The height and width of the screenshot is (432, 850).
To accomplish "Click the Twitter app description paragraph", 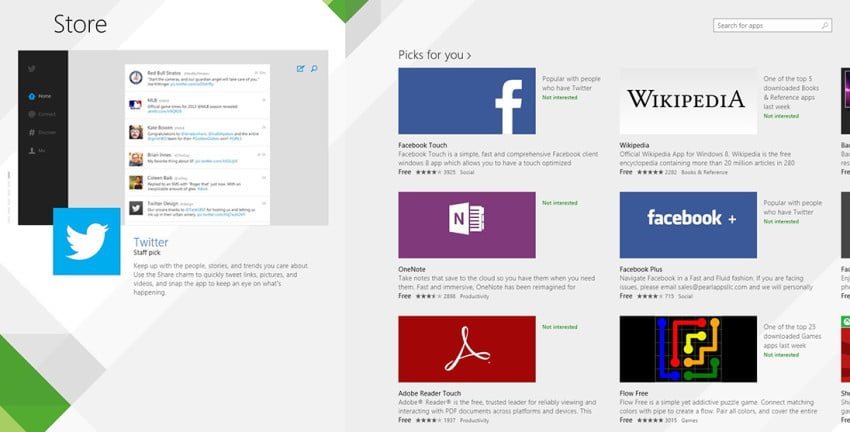I will (x=221, y=279).
